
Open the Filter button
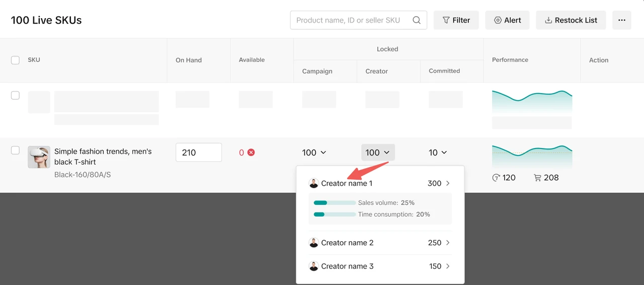[x=456, y=20]
